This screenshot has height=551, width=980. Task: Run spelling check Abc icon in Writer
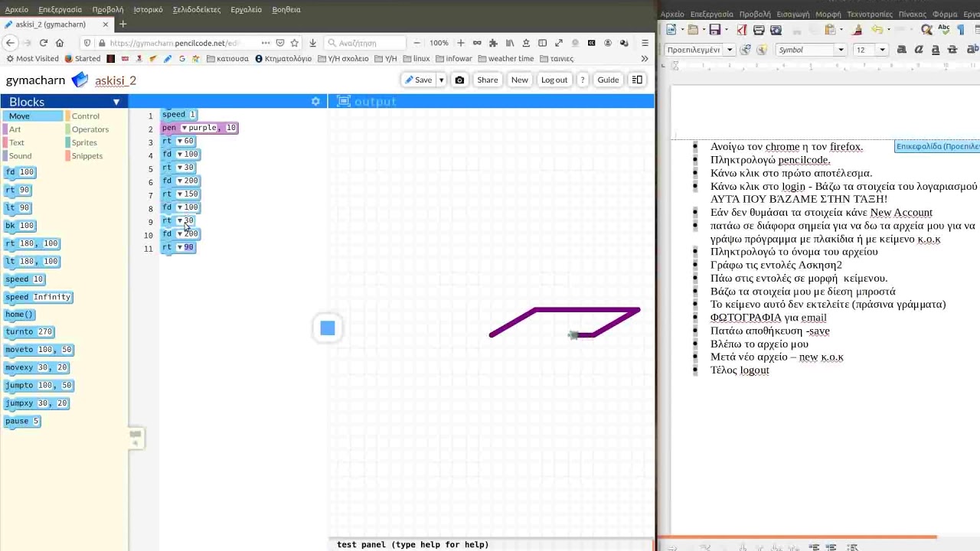pyautogui.click(x=944, y=30)
